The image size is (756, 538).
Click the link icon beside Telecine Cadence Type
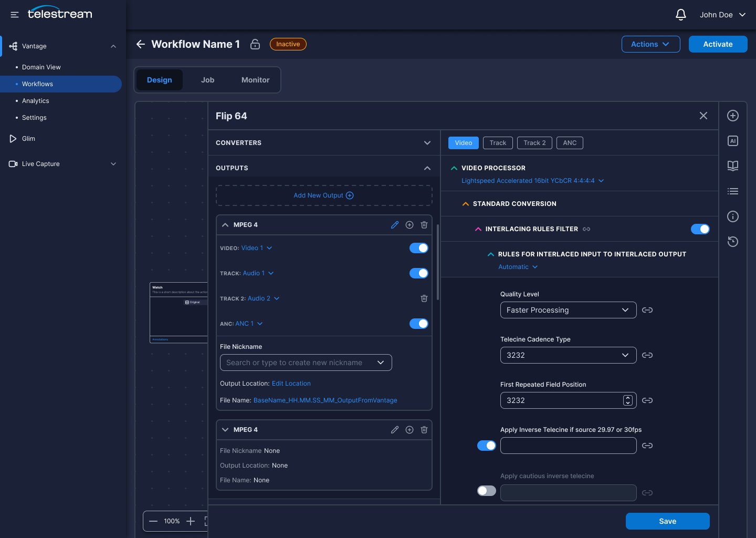click(647, 355)
